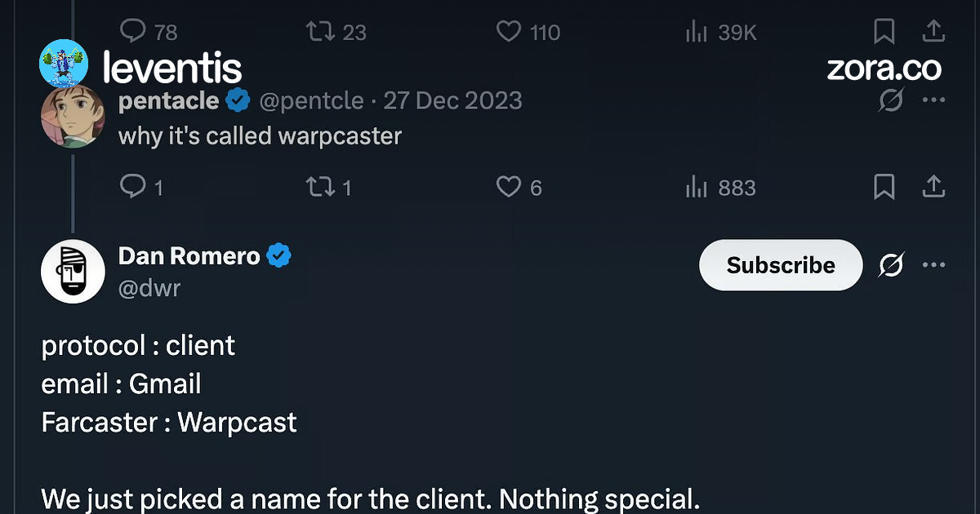This screenshot has height=514, width=980.
Task: Open more options menu on pentacle's tweet
Action: (x=933, y=101)
